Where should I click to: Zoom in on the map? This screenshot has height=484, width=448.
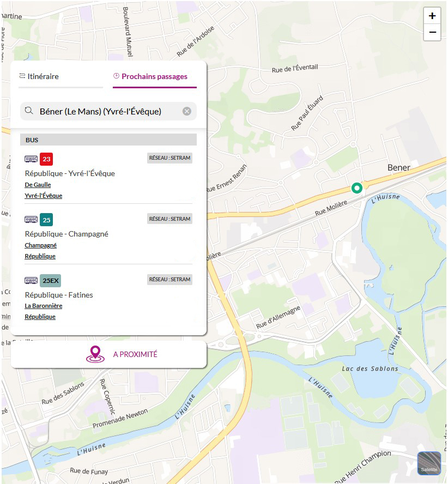click(432, 16)
